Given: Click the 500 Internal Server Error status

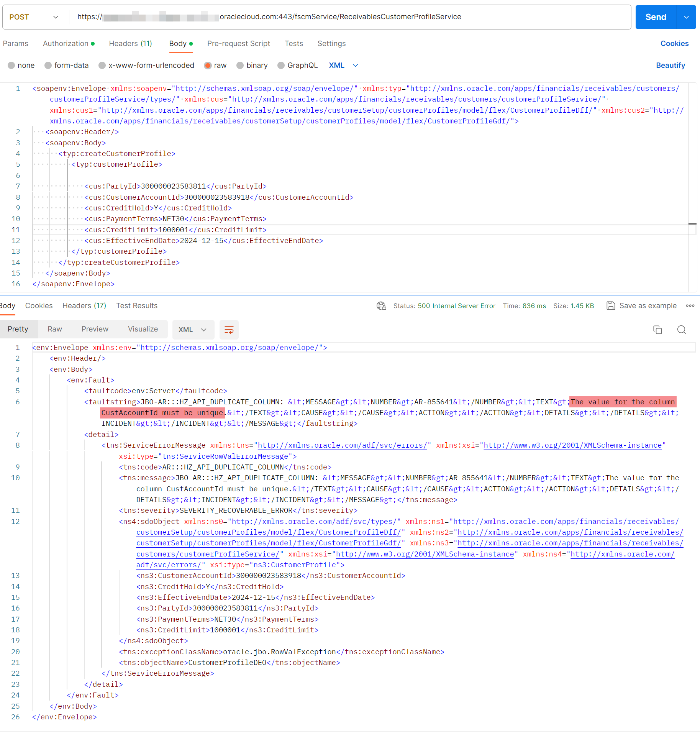Looking at the screenshot, I should point(456,306).
